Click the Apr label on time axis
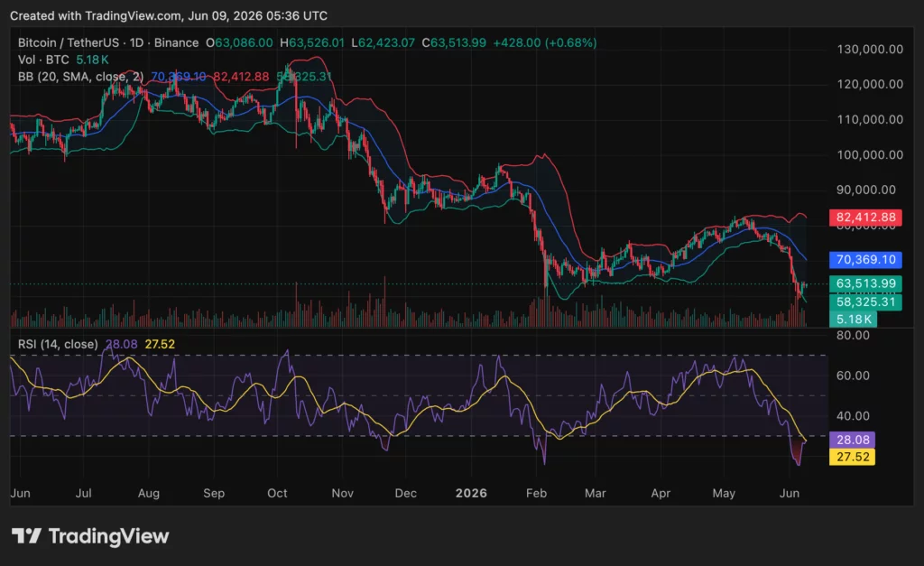Viewport: 924px width, 566px height. click(661, 493)
